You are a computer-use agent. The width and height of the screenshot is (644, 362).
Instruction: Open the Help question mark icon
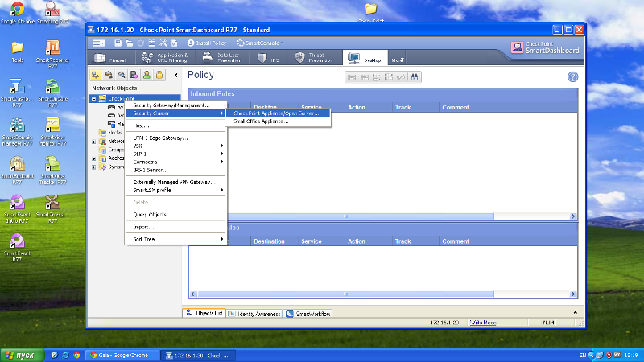[x=572, y=76]
